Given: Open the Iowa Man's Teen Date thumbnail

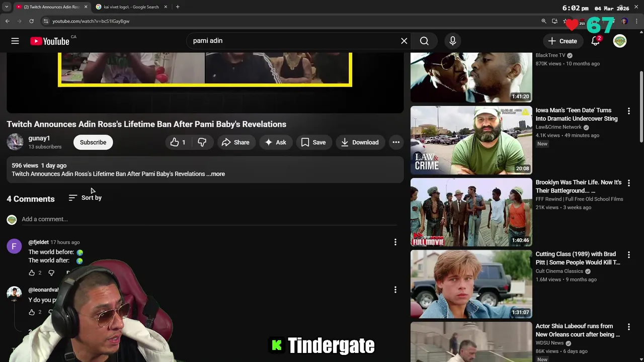Looking at the screenshot, I should (x=471, y=140).
